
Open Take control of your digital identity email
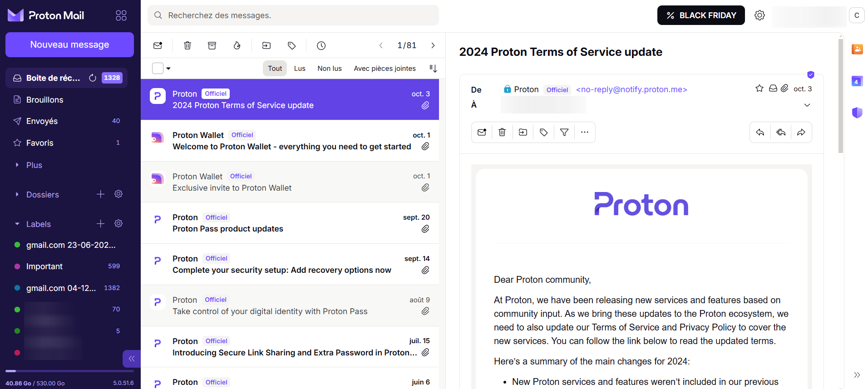point(290,306)
